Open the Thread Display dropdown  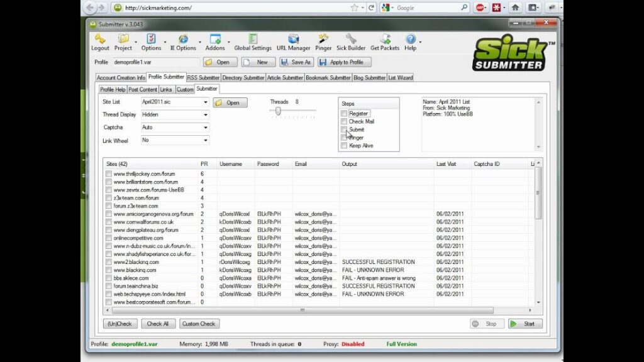[175, 114]
